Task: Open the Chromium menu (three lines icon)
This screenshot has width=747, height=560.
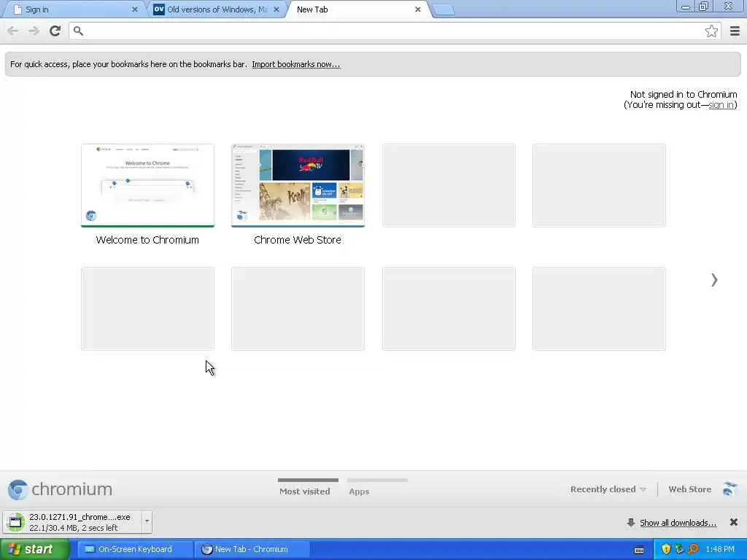Action: 735,31
